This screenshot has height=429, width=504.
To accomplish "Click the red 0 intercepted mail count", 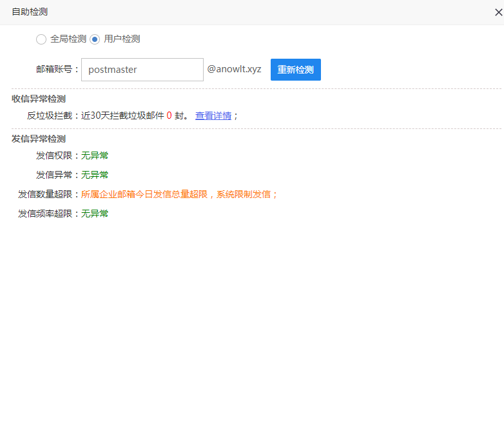I will 169,115.
